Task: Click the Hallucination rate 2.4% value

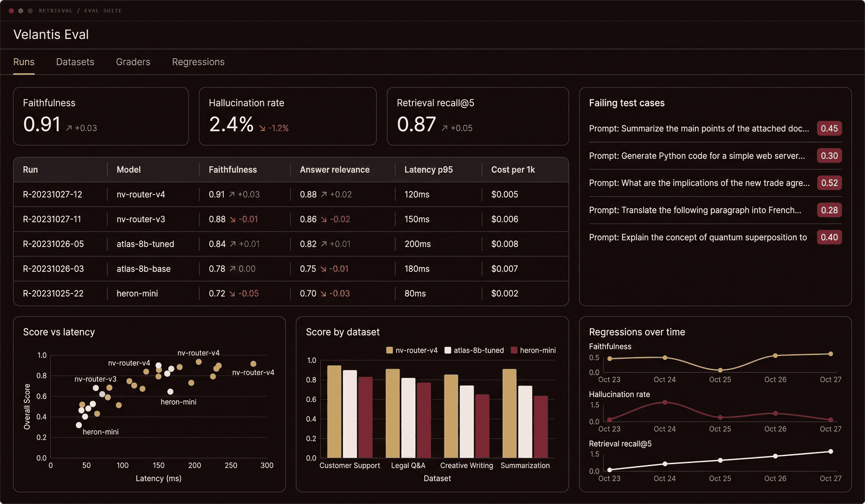Action: click(231, 124)
